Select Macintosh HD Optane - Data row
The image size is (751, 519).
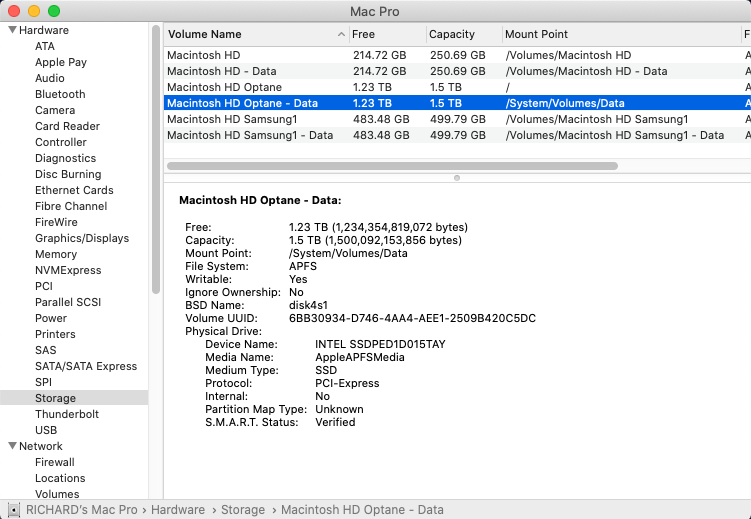[x=457, y=103]
